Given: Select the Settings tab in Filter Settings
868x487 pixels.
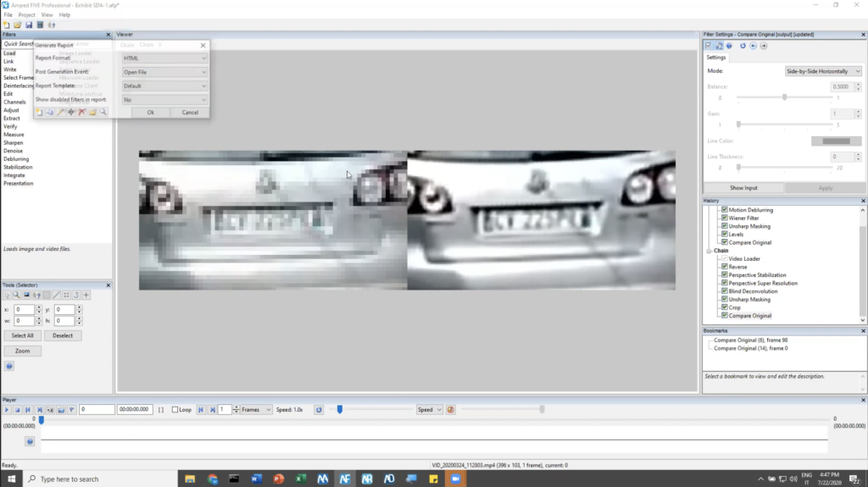Looking at the screenshot, I should tap(715, 58).
